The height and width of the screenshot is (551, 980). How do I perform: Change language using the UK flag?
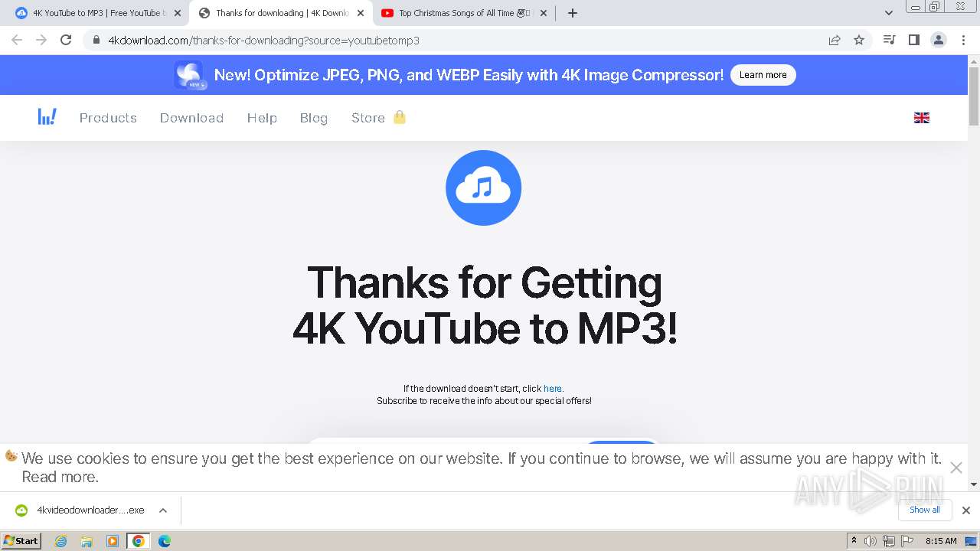[922, 118]
